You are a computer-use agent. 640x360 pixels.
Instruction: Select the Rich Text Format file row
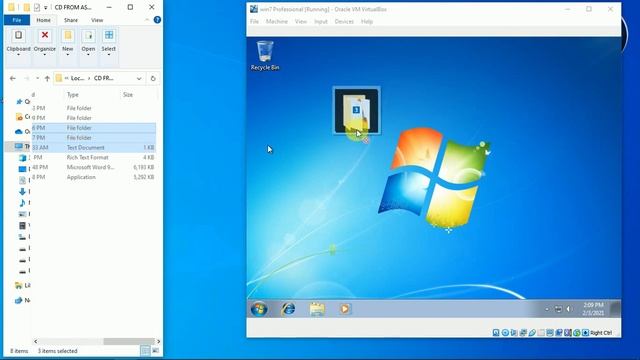tap(94, 158)
